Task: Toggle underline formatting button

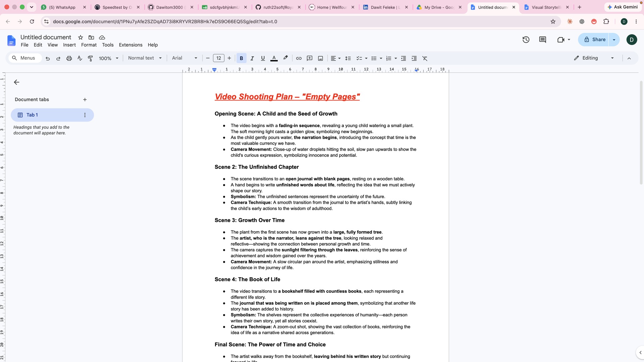Action: (263, 58)
